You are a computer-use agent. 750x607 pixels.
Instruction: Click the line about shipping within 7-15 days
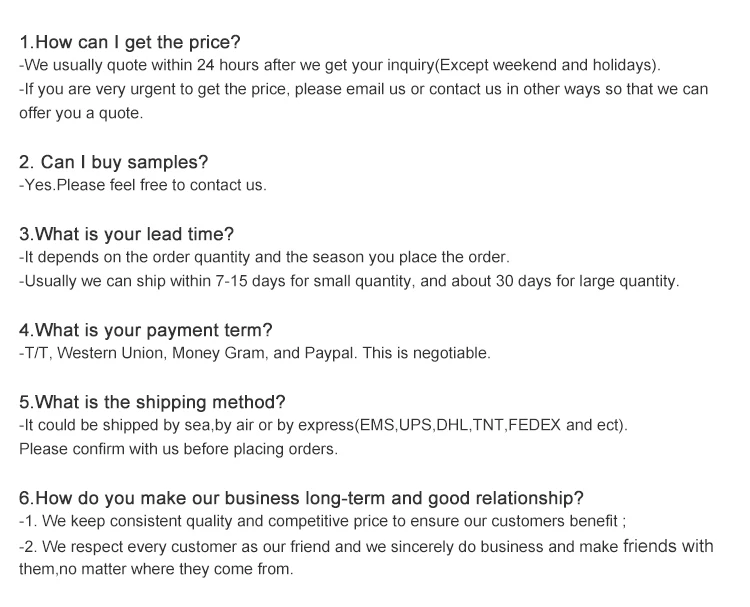click(x=349, y=281)
